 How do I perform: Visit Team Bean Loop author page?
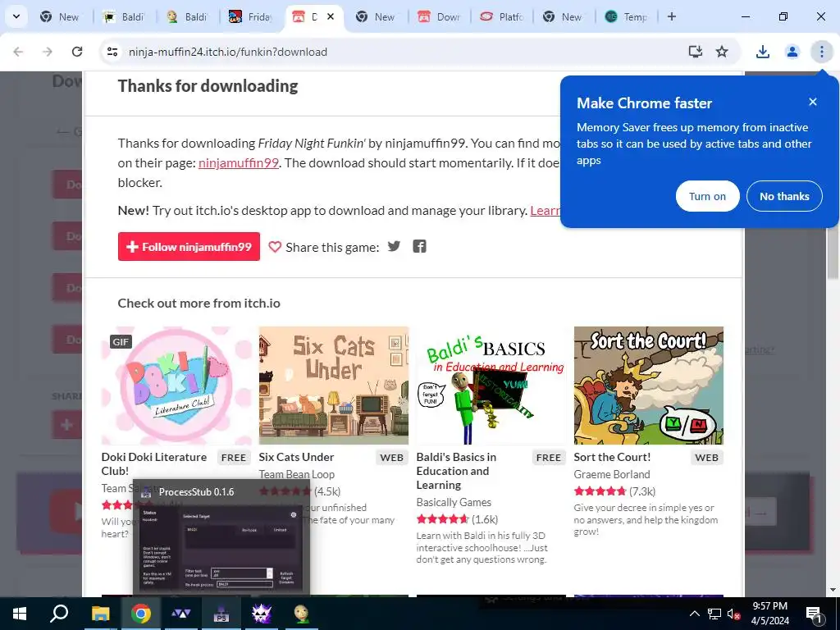tap(296, 474)
